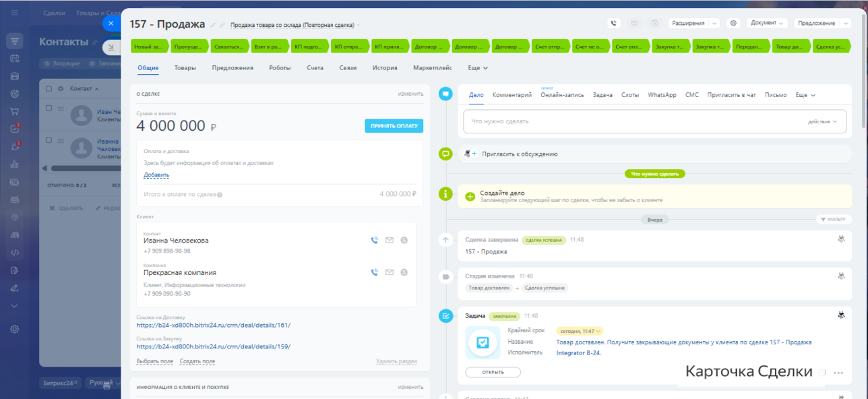The image size is (868, 399).
Task: Click the pencil icon next to the deal title
Action: click(214, 25)
